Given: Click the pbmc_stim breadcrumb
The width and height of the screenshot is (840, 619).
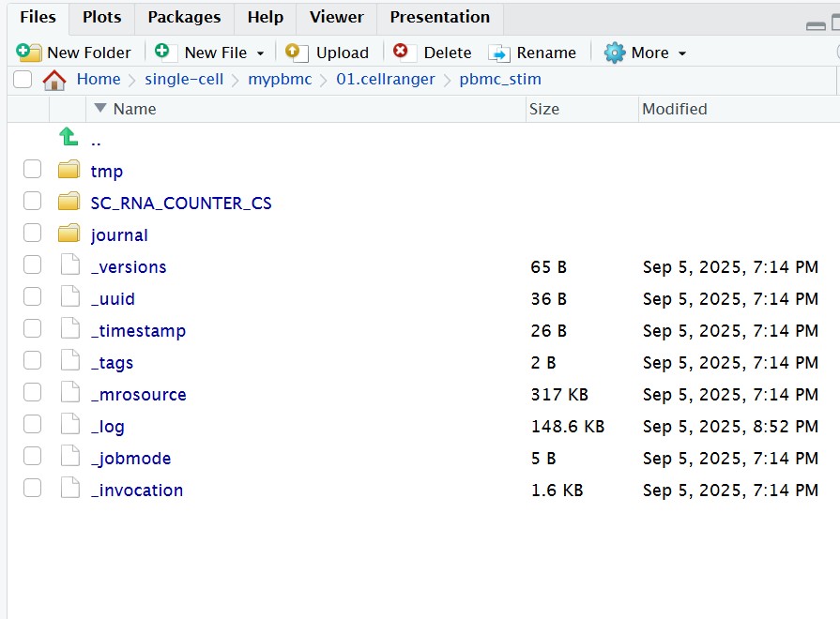Looking at the screenshot, I should (x=500, y=79).
